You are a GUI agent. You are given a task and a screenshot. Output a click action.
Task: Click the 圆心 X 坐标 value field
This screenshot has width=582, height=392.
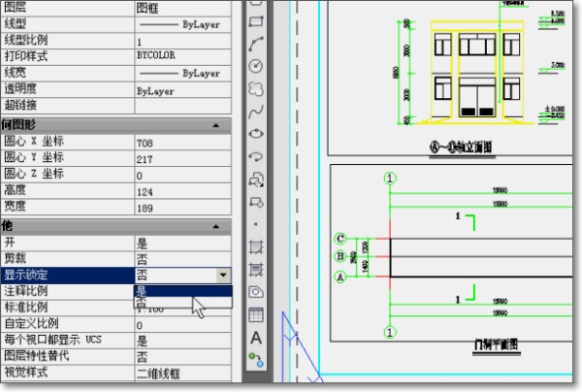coord(181,144)
